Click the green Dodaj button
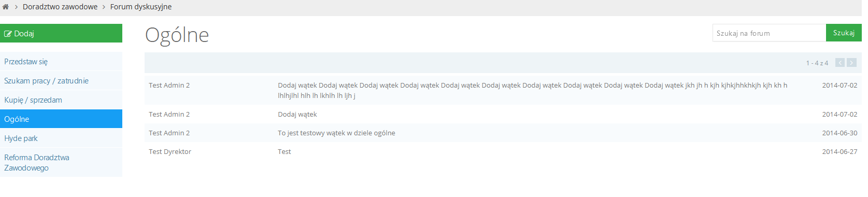Screen dimensions: 868x197 pos(61,33)
